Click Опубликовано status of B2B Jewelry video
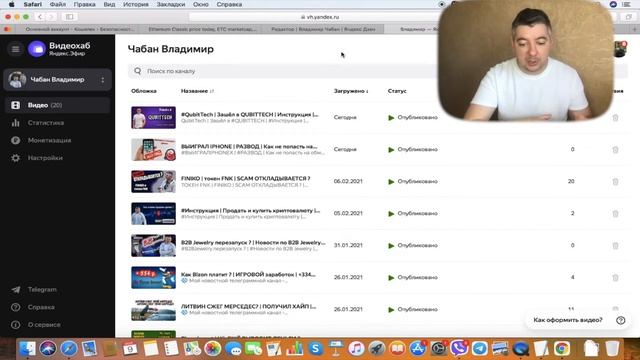 [x=413, y=245]
